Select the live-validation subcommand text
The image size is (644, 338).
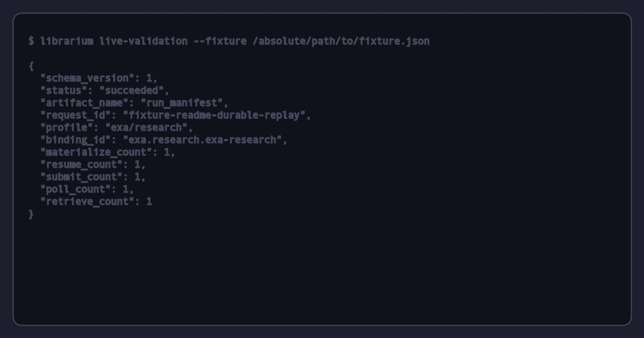coord(143,41)
